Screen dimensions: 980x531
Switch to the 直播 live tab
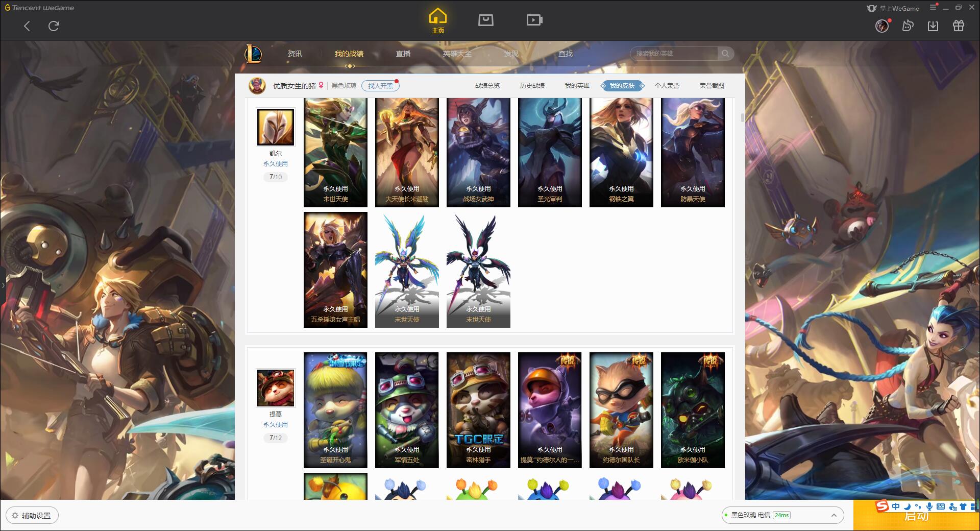coord(403,54)
